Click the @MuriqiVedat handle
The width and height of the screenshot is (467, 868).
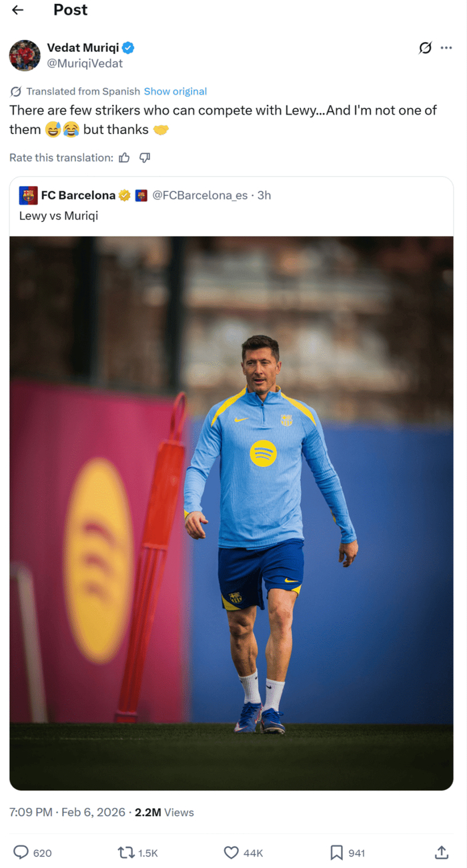[x=85, y=63]
